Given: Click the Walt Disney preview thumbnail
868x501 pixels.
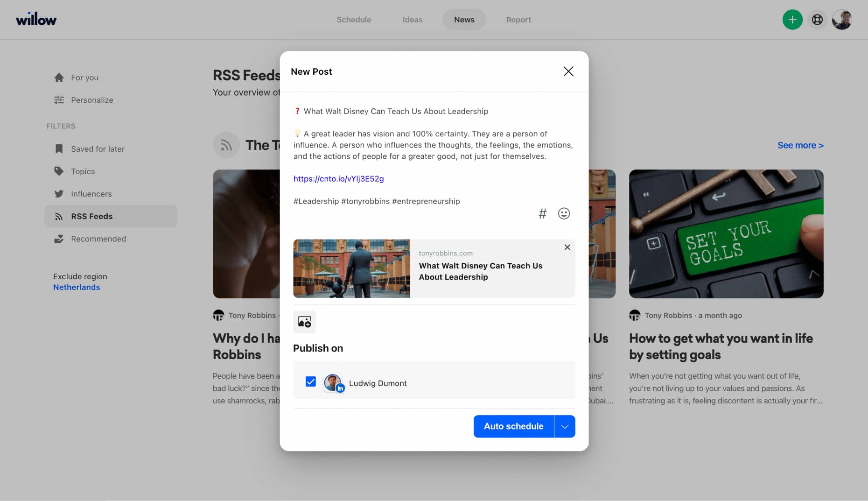Looking at the screenshot, I should (x=351, y=268).
